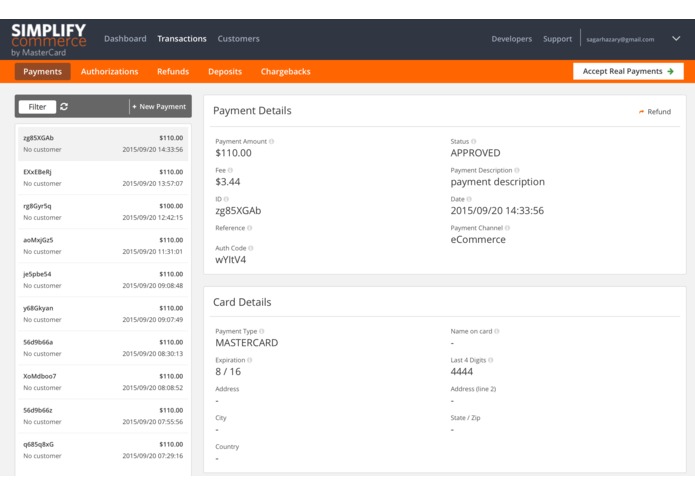
Task: Click info icon next to Payment Type
Action: (x=262, y=331)
